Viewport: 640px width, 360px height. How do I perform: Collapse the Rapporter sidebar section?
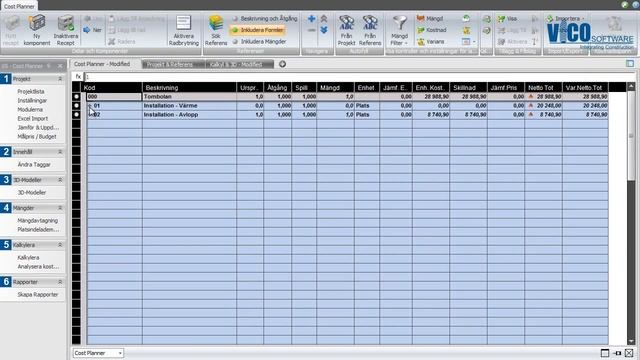(60, 282)
